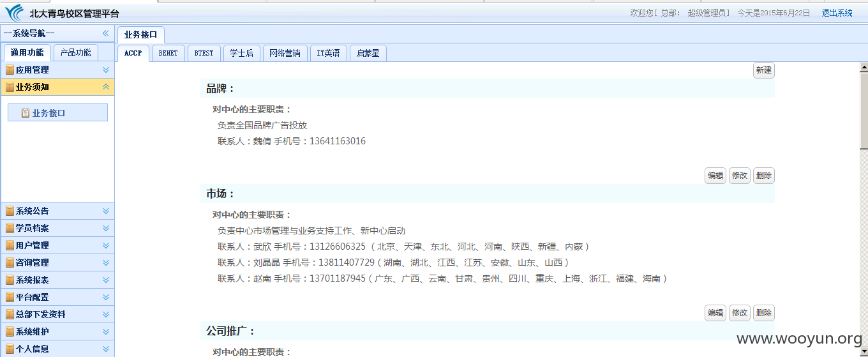The image size is (868, 357).
Task: Expand 系统公告 section chevron
Action: click(x=106, y=211)
